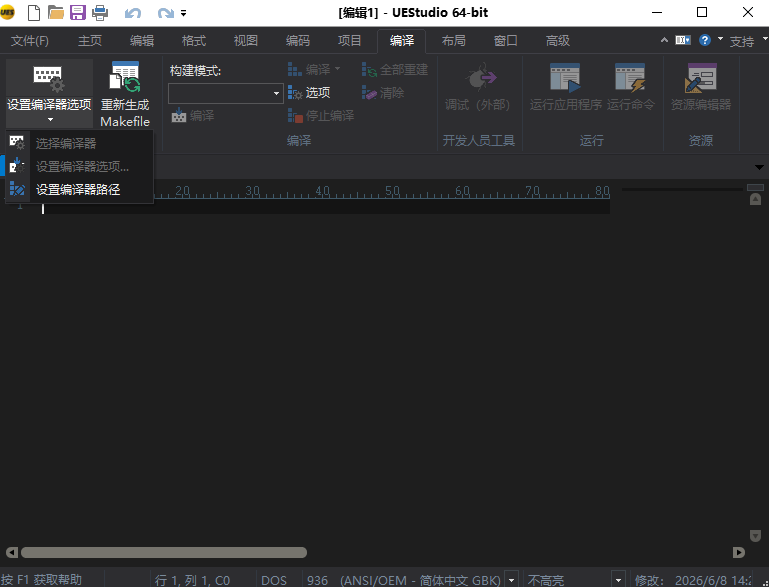Open build 选项 in the ribbon

click(309, 93)
